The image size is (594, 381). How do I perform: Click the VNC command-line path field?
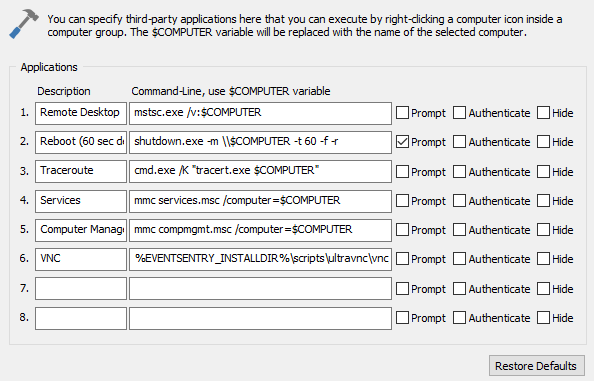[x=260, y=259]
